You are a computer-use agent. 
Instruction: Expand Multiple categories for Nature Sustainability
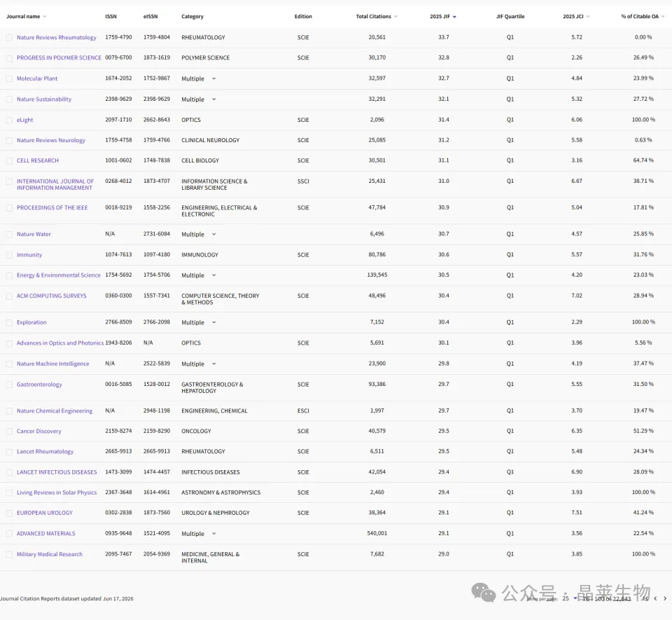(214, 99)
